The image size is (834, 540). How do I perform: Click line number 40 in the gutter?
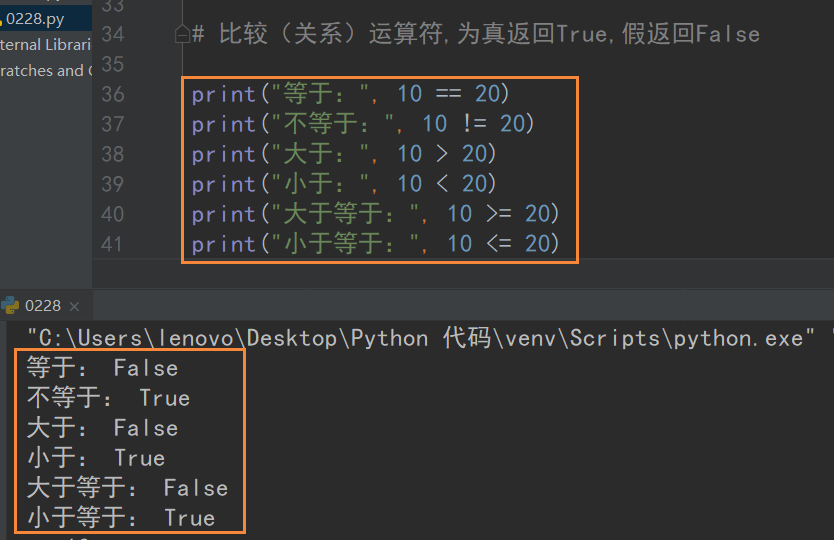113,214
